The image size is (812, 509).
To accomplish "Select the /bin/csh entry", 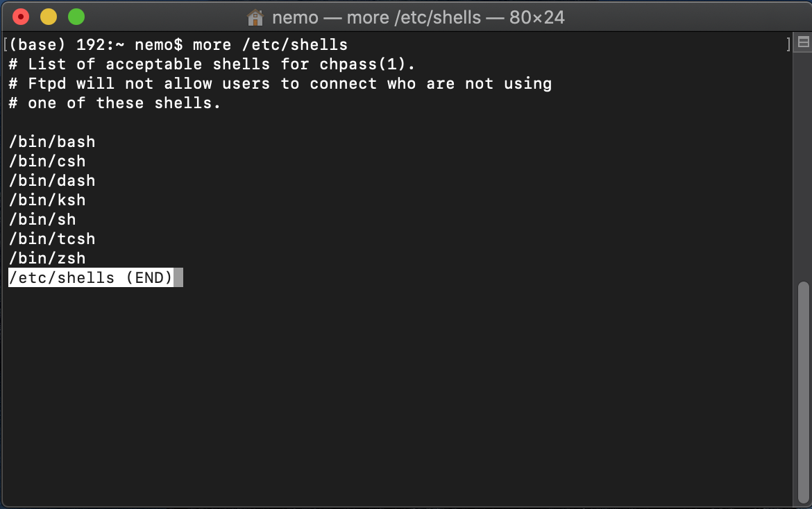I will pos(47,162).
